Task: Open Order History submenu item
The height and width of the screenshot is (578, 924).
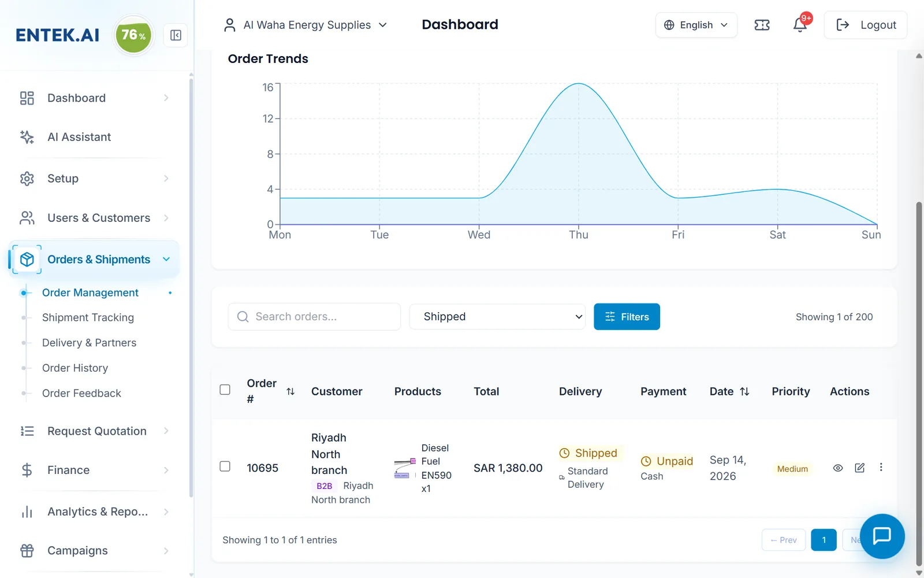Action: coord(75,368)
